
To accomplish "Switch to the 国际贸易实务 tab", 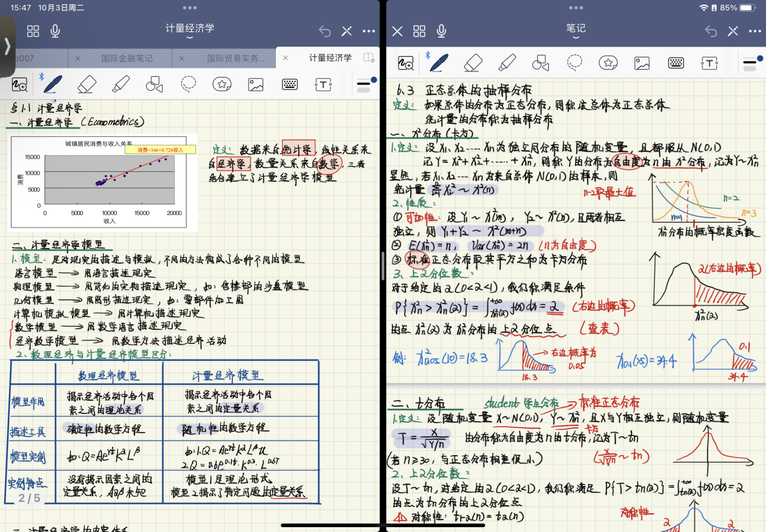I will [x=237, y=59].
